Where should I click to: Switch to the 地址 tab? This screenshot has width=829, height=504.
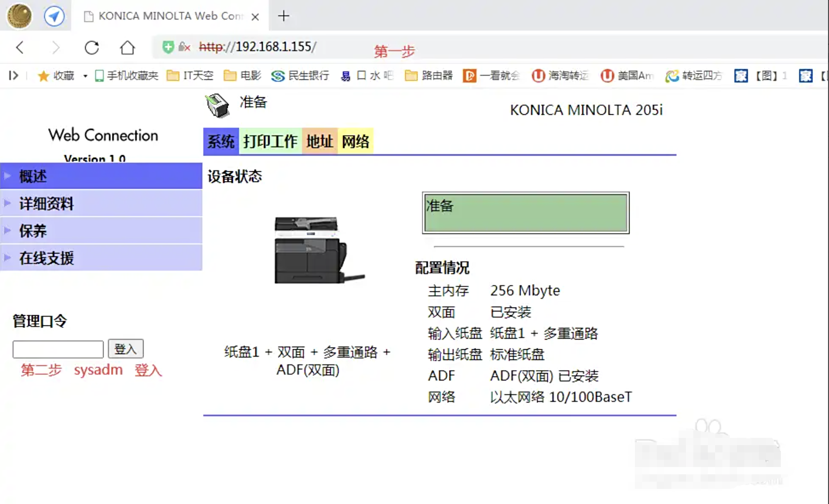[320, 142]
